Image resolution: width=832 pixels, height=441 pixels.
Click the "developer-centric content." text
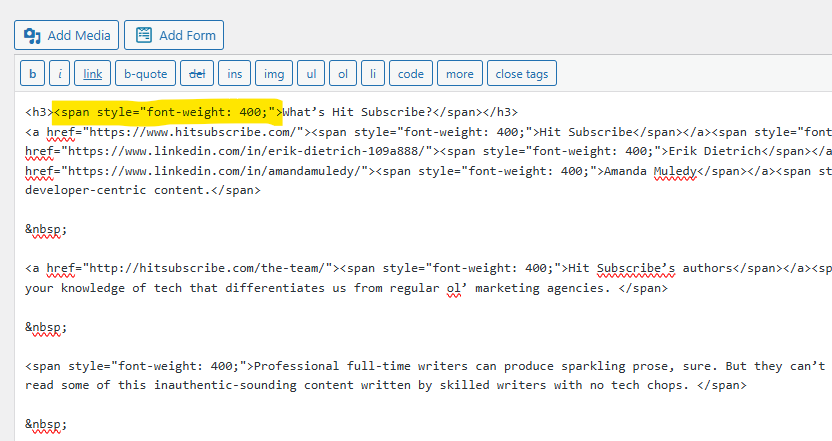(x=118, y=190)
